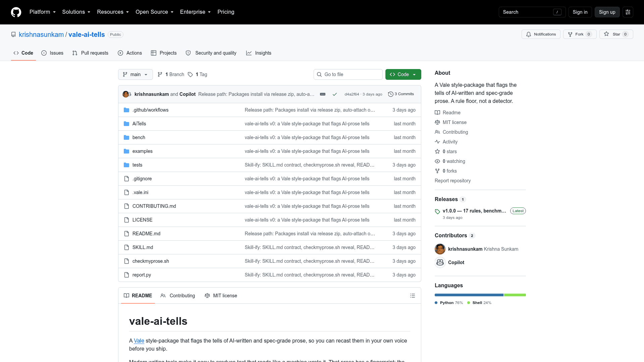Switch to the Actions tab
This screenshot has height=362, width=644.
pyautogui.click(x=130, y=53)
